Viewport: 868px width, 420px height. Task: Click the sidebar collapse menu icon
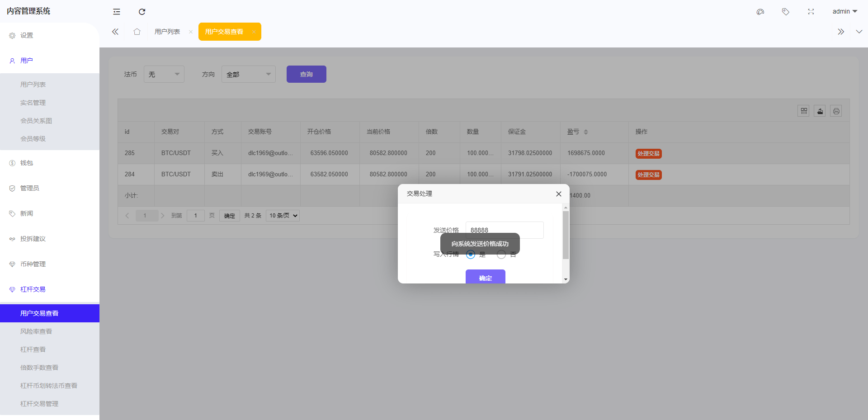[x=117, y=12]
